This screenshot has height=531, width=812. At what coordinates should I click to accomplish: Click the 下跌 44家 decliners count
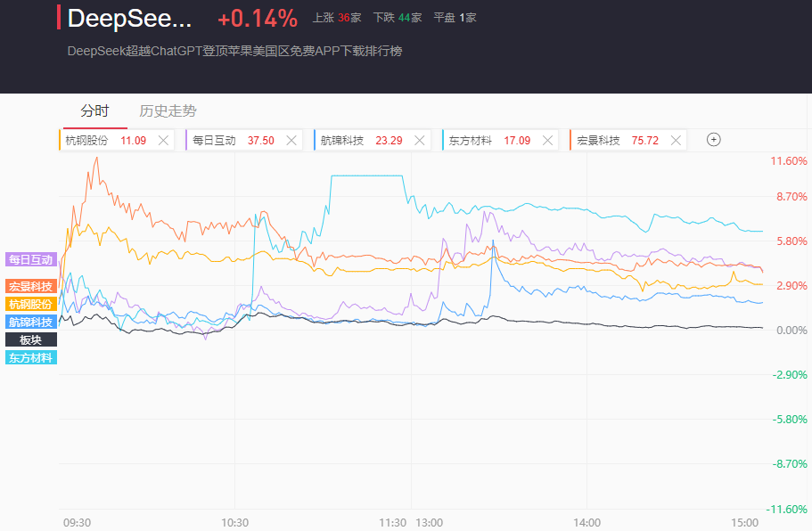[x=398, y=18]
